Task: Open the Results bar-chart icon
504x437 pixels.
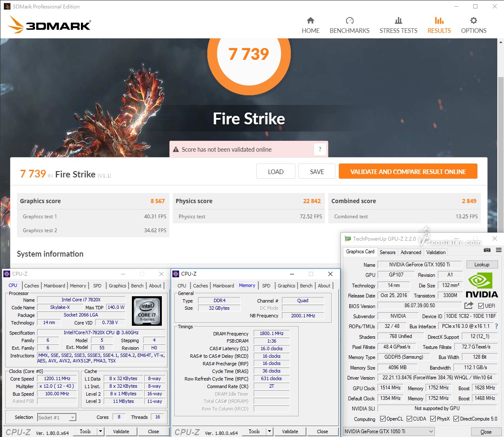Action: pos(439,21)
